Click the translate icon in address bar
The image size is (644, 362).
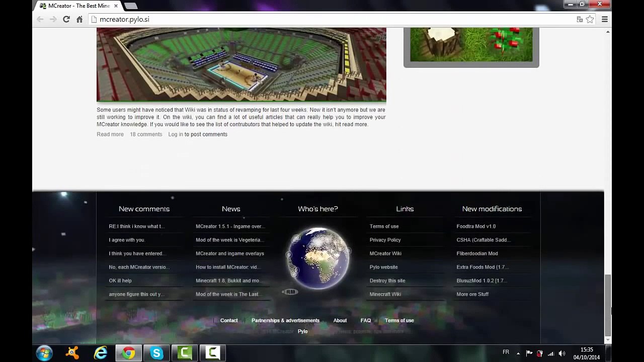[580, 19]
